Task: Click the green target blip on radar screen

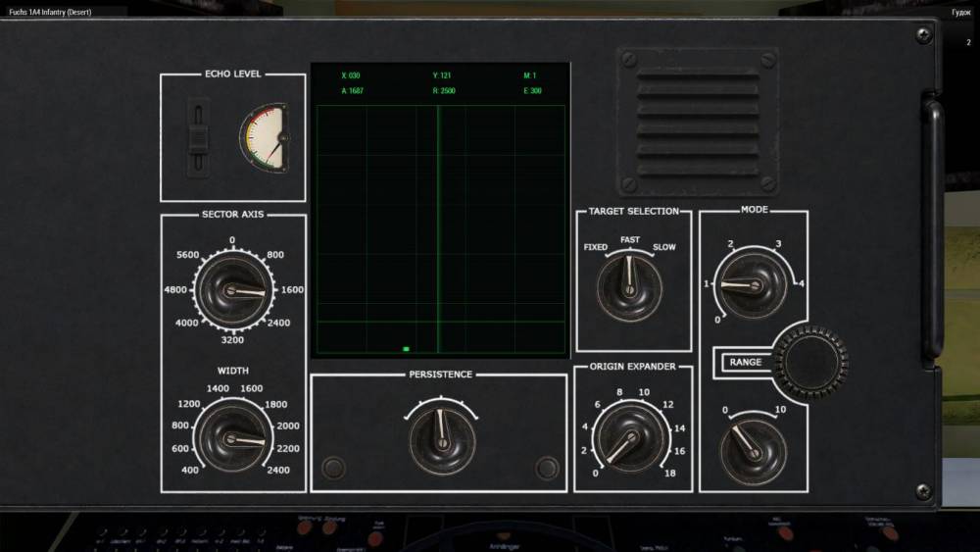Action: pyautogui.click(x=407, y=349)
